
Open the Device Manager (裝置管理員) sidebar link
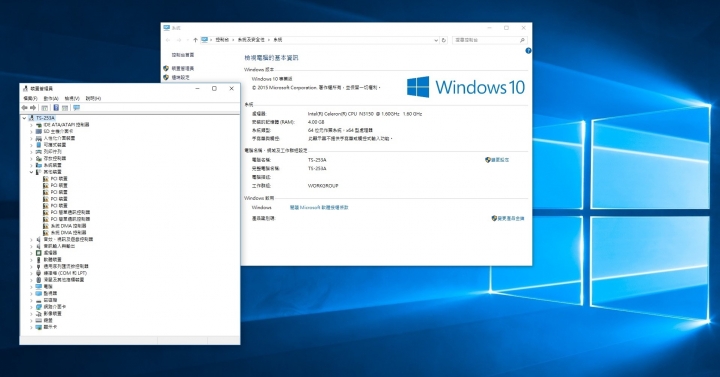pyautogui.click(x=183, y=68)
